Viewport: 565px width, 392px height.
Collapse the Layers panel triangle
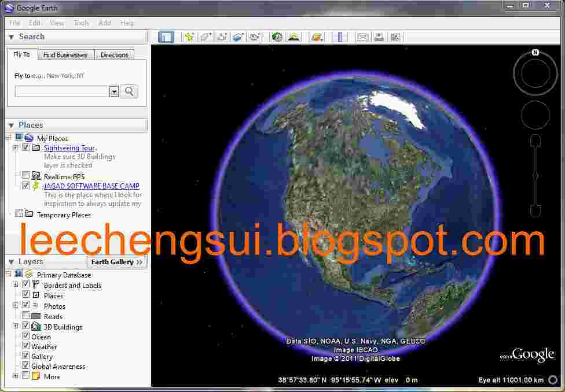[11, 262]
